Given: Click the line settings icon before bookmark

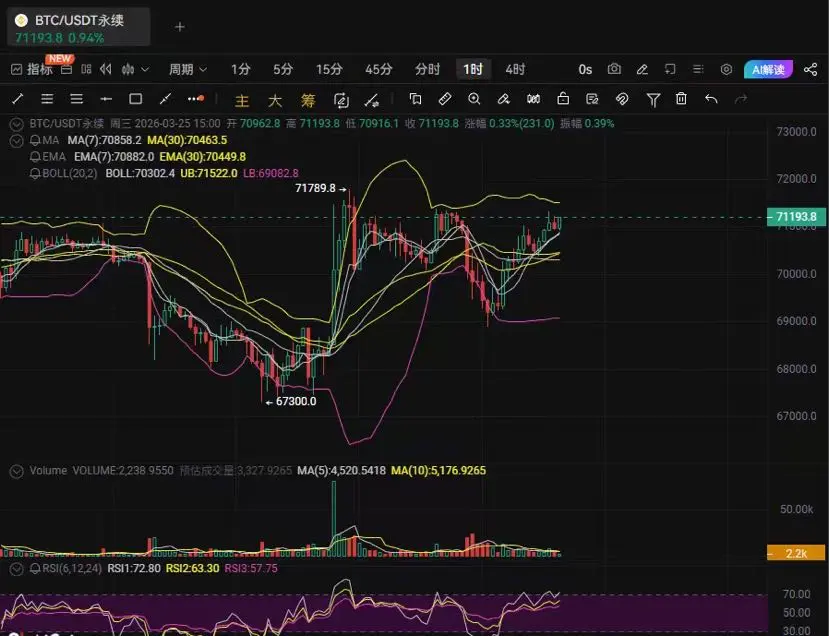Looking at the screenshot, I should (x=372, y=100).
